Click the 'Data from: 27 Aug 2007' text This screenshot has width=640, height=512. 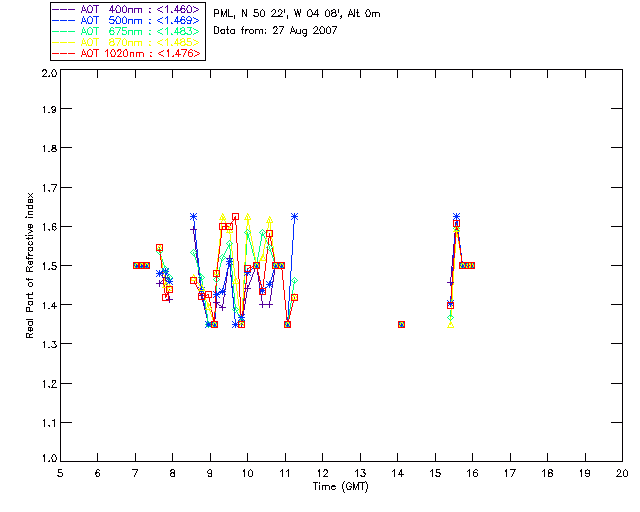click(275, 31)
